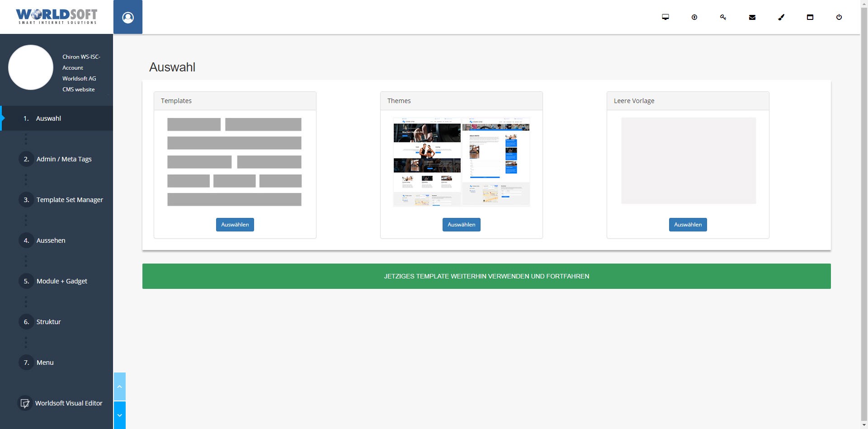
Task: Collapse downward using the dark blue chevron
Action: (x=120, y=415)
